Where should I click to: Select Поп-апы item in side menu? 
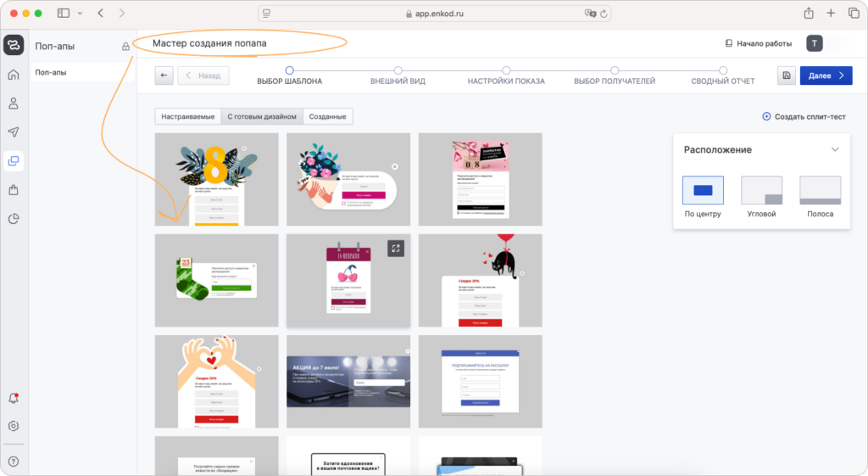point(82,72)
